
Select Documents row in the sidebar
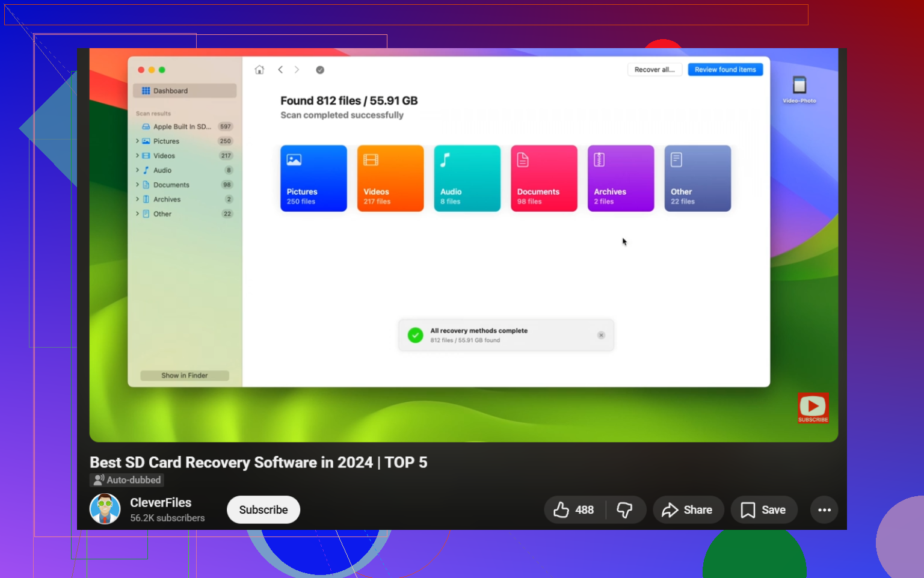184,185
